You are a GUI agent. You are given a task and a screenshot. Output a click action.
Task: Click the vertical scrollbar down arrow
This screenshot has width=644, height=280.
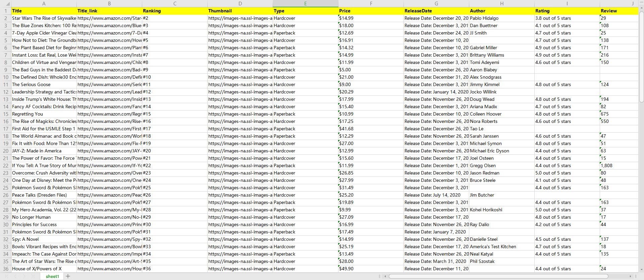click(x=641, y=269)
